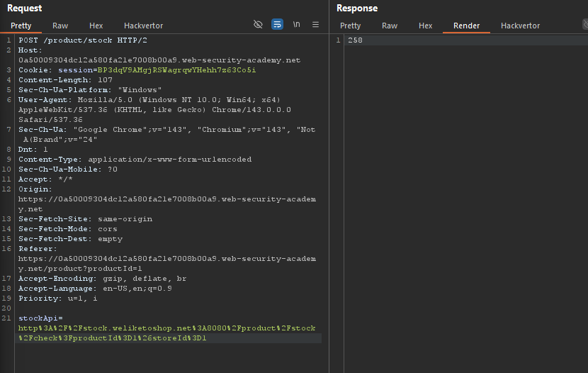Click the Response panel title

357,9
